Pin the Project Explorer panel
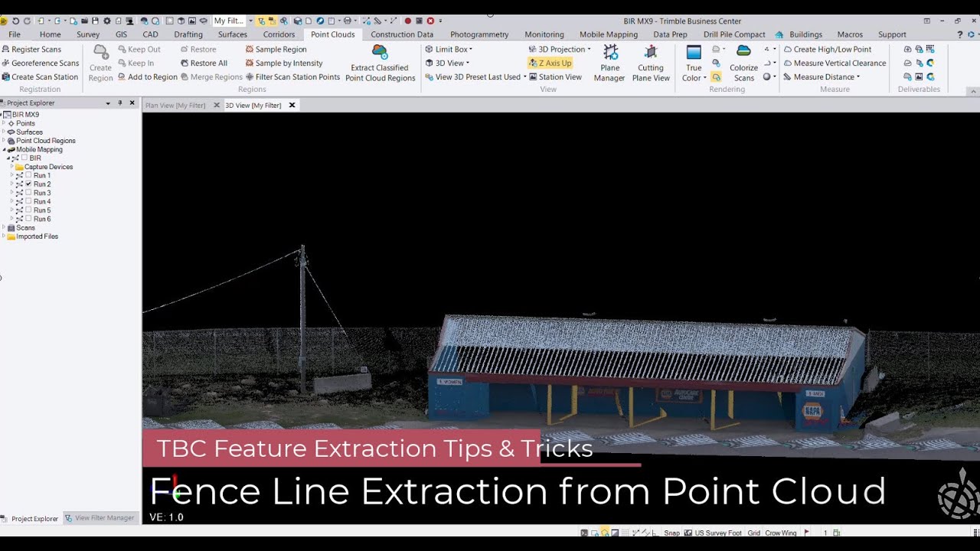The image size is (980, 551). (x=119, y=103)
